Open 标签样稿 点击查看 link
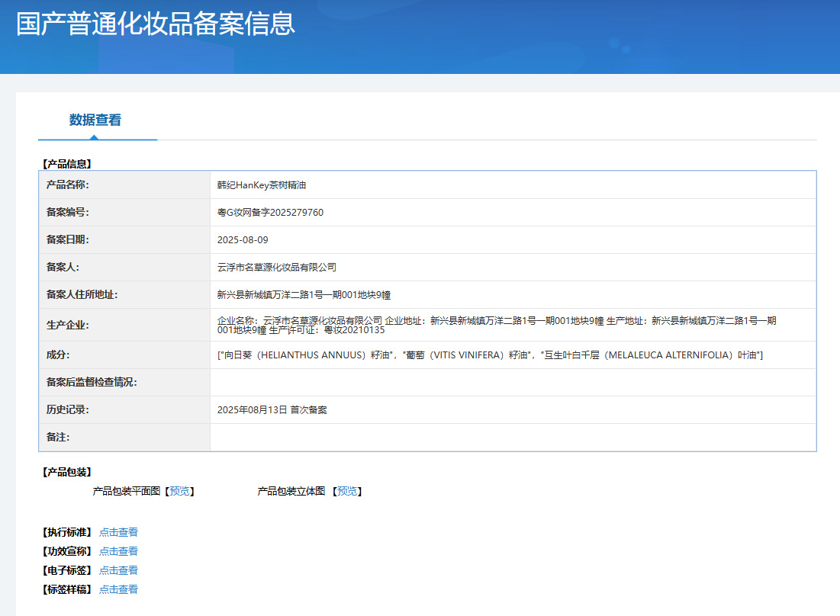 [118, 589]
